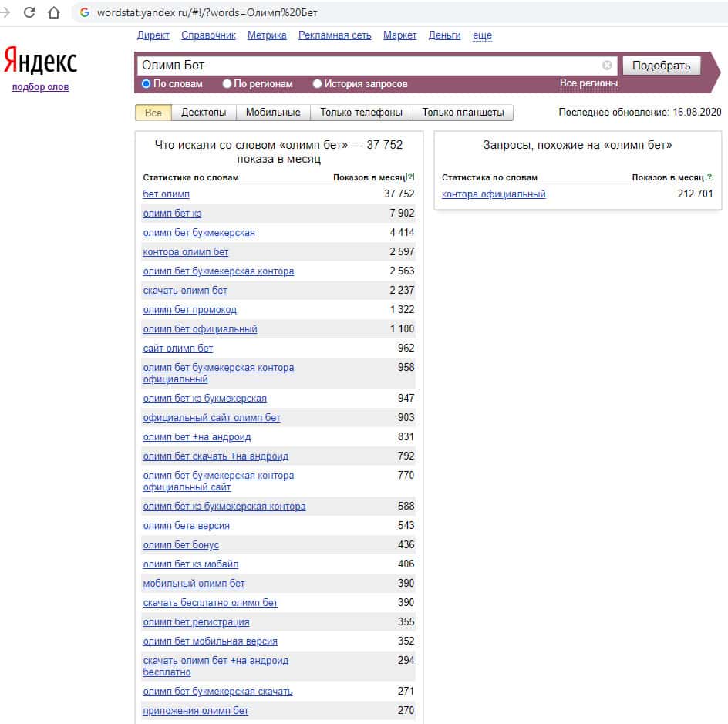
Task: Open the Рекламная сеть link
Action: pos(335,35)
